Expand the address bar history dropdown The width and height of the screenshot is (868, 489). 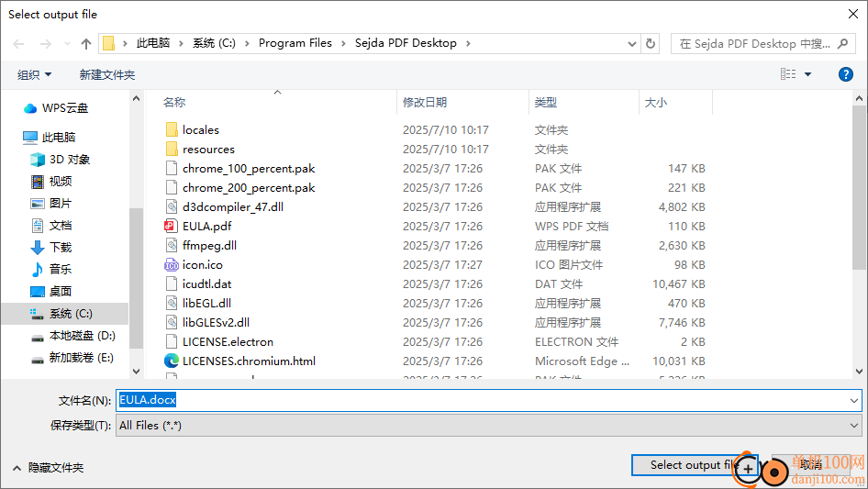[631, 43]
